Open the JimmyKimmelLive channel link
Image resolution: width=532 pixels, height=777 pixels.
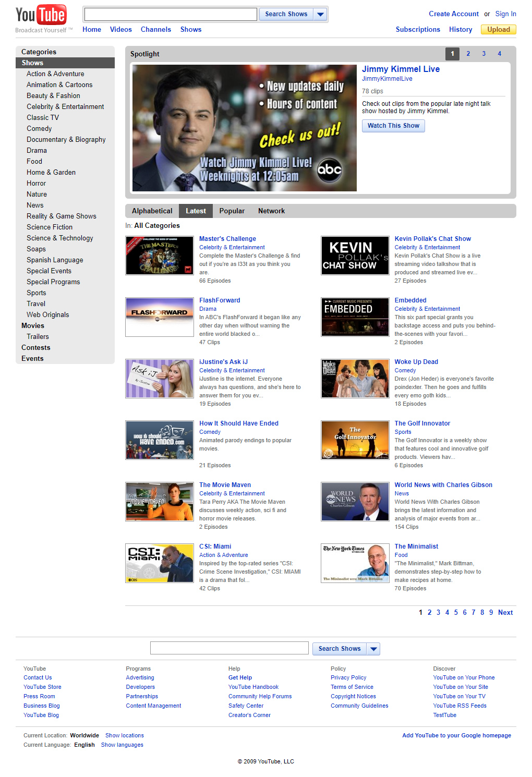click(x=387, y=79)
